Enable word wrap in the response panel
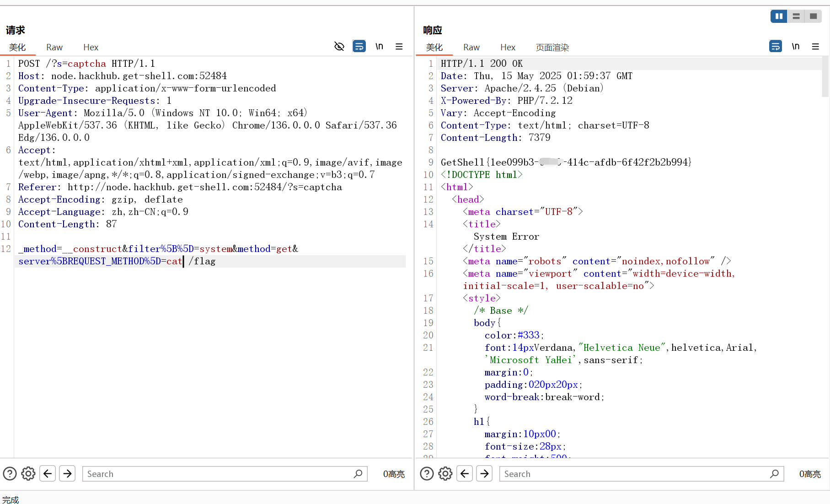830x504 pixels. [x=775, y=46]
